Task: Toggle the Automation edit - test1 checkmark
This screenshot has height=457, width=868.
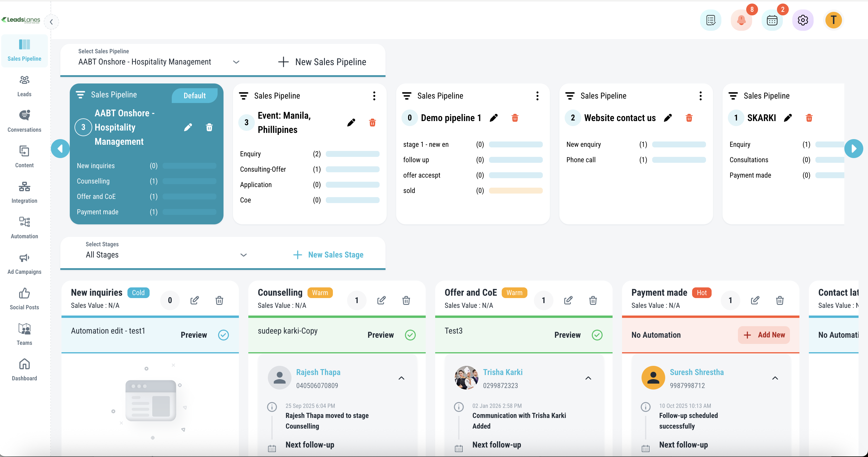Action: coord(224,335)
